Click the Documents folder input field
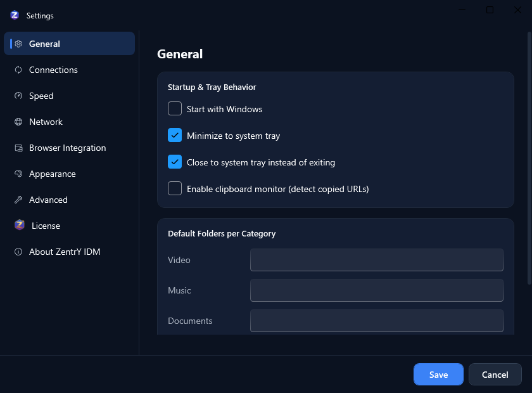Image resolution: width=532 pixels, height=393 pixels. 377,321
